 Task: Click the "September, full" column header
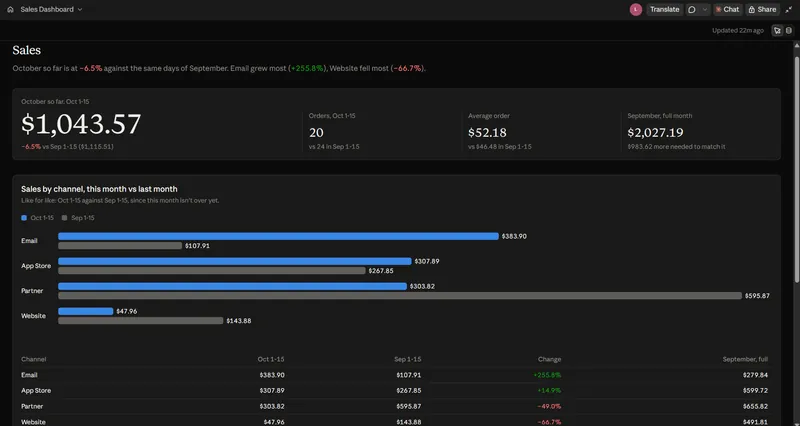(745, 359)
